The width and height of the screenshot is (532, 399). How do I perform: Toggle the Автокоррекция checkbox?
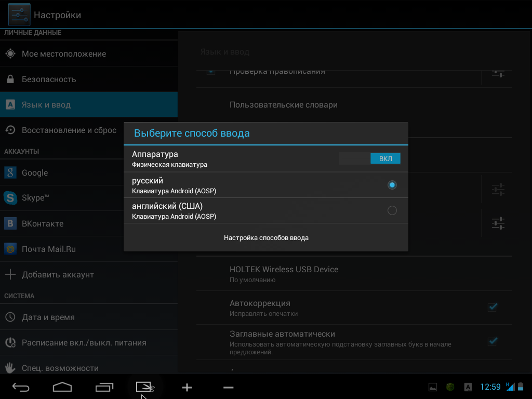(x=493, y=307)
